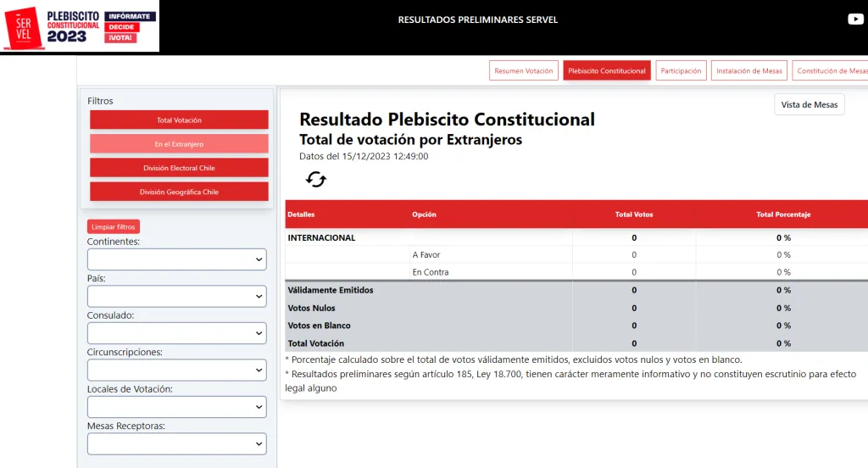Image resolution: width=868 pixels, height=468 pixels.
Task: Open the Consulado dropdown
Action: click(176, 333)
